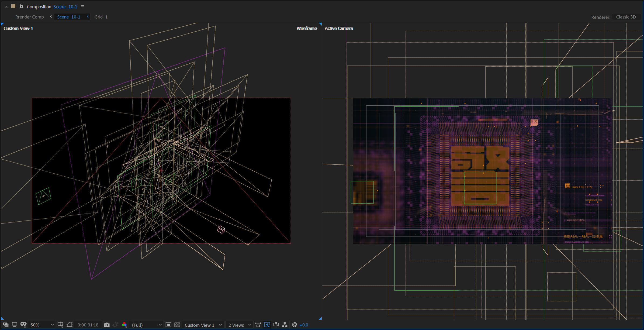The height and width of the screenshot is (330, 644).
Task: Click the Primary Viewer monitor icon
Action: pos(15,325)
